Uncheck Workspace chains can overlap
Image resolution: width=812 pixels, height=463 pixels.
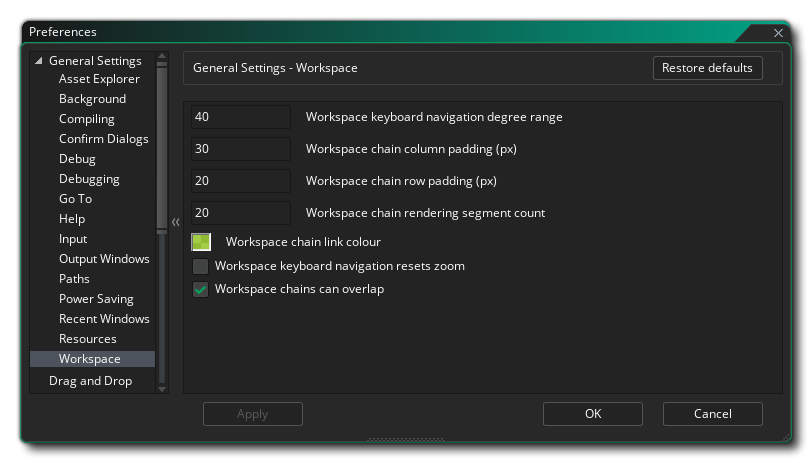pyautogui.click(x=201, y=290)
